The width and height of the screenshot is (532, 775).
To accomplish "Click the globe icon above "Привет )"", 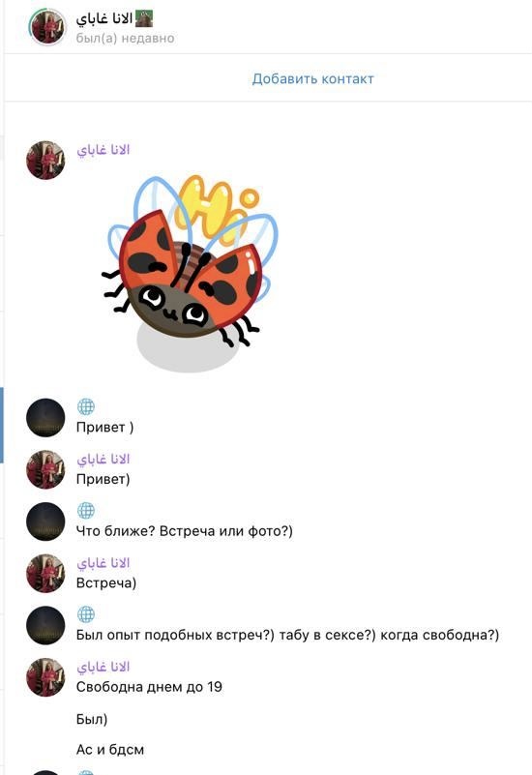I will click(86, 406).
